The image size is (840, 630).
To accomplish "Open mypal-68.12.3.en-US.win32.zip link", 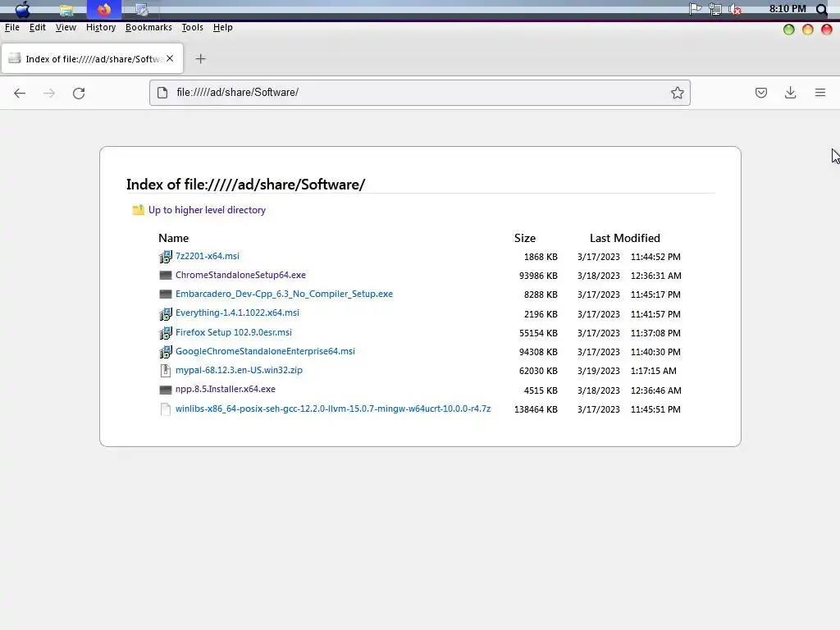I will pos(239,370).
